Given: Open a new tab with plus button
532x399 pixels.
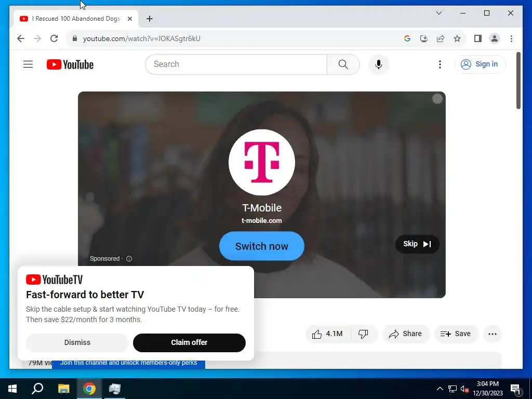Looking at the screenshot, I should 150,19.
